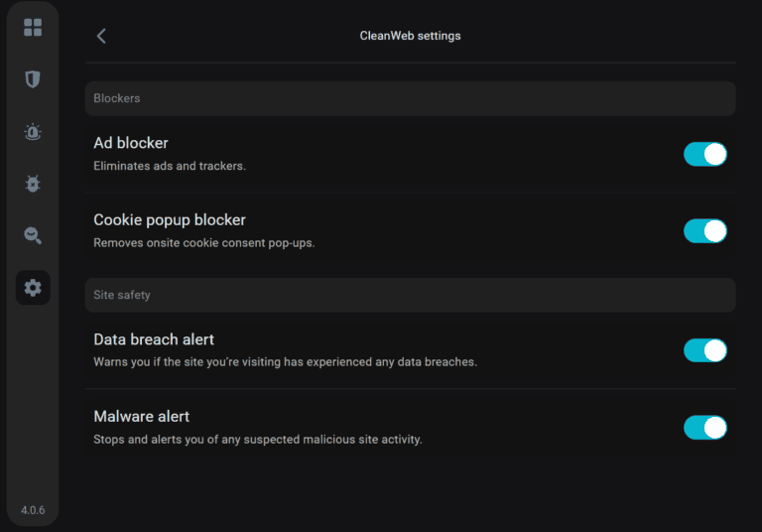Click the CleanWeb settings page title

click(x=410, y=36)
